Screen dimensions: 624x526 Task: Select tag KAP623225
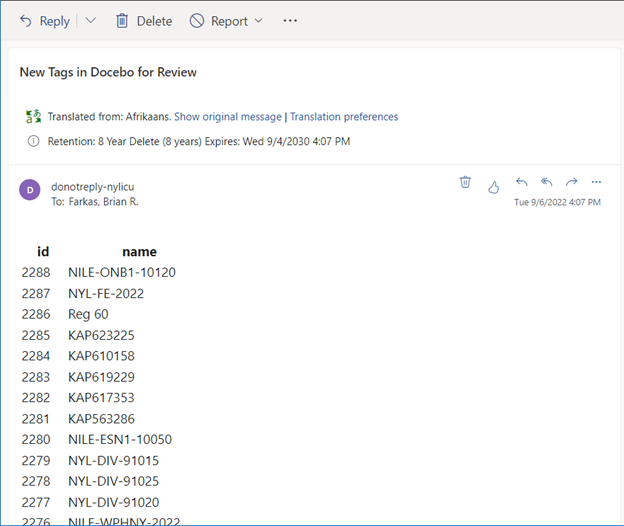[x=101, y=335]
